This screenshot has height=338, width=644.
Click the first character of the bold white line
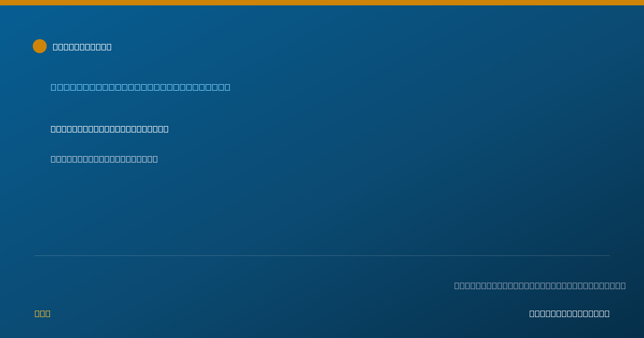(x=53, y=129)
